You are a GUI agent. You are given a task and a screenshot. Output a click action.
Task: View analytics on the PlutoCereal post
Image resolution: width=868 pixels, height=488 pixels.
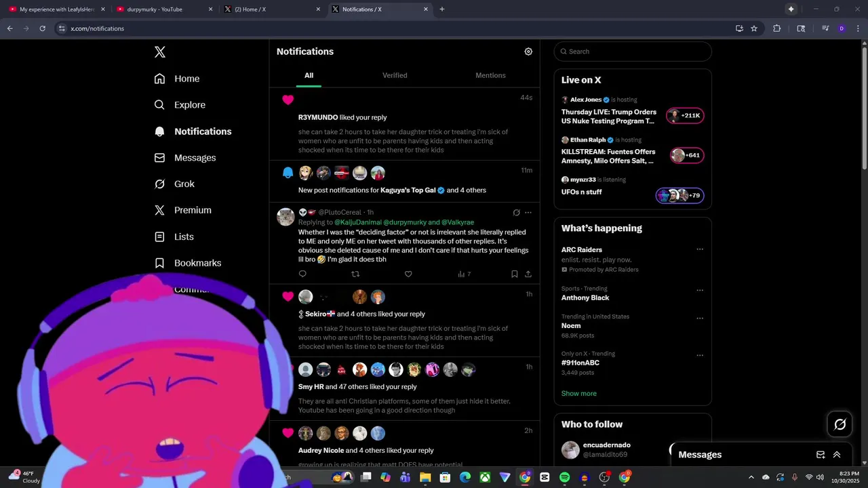click(464, 274)
